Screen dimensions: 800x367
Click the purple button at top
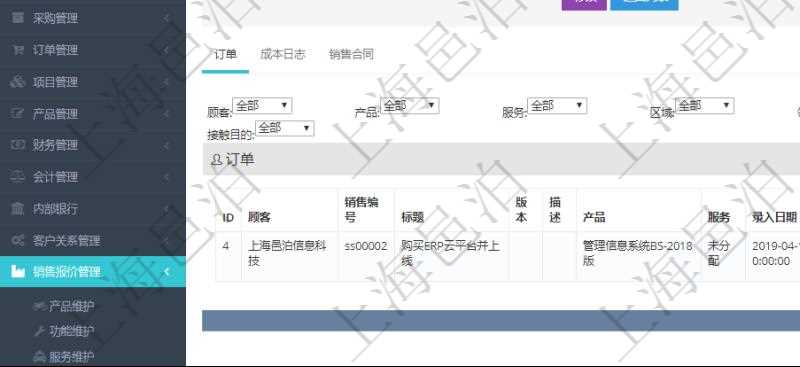point(584,4)
